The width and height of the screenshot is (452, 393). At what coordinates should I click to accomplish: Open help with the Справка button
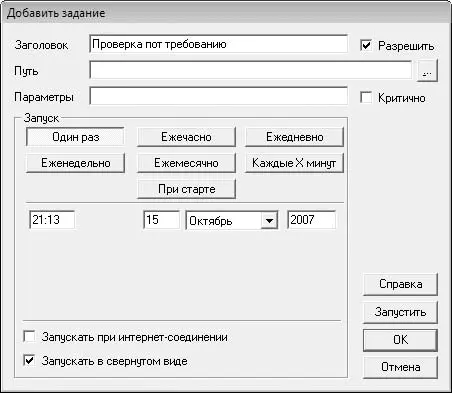400,284
